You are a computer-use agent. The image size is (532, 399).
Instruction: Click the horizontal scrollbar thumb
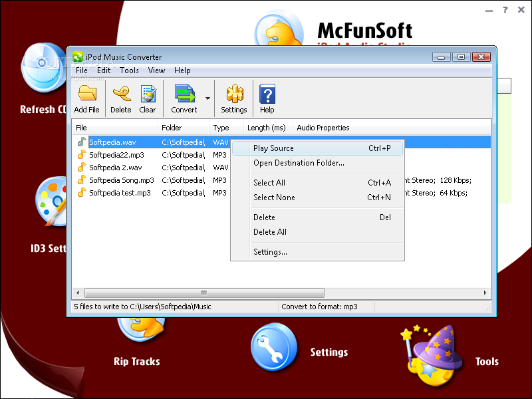point(204,293)
